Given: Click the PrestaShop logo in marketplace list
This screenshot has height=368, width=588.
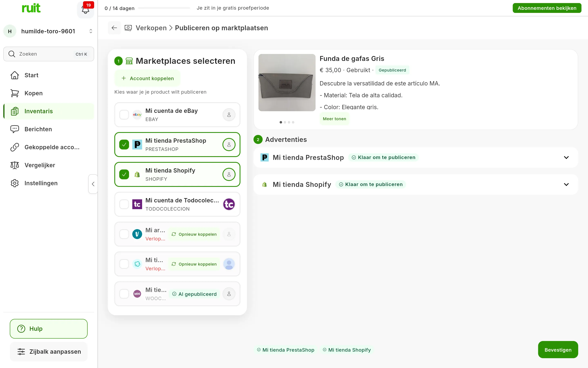Looking at the screenshot, I should click(137, 145).
